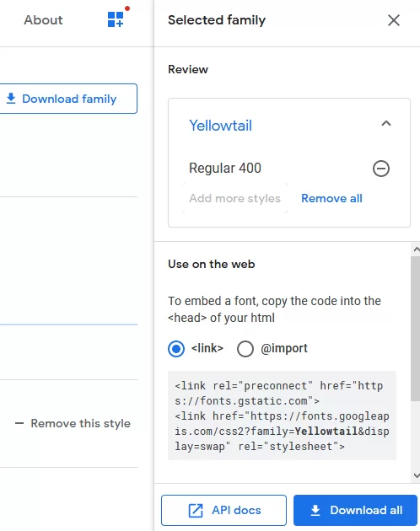This screenshot has height=531, width=420.
Task: Click Remove all styles
Action: click(x=331, y=198)
